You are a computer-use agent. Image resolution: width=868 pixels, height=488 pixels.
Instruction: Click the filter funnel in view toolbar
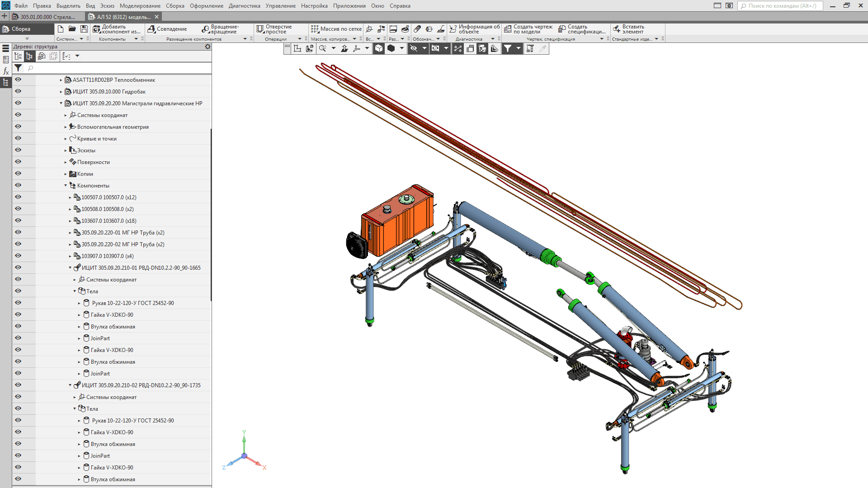[x=508, y=48]
